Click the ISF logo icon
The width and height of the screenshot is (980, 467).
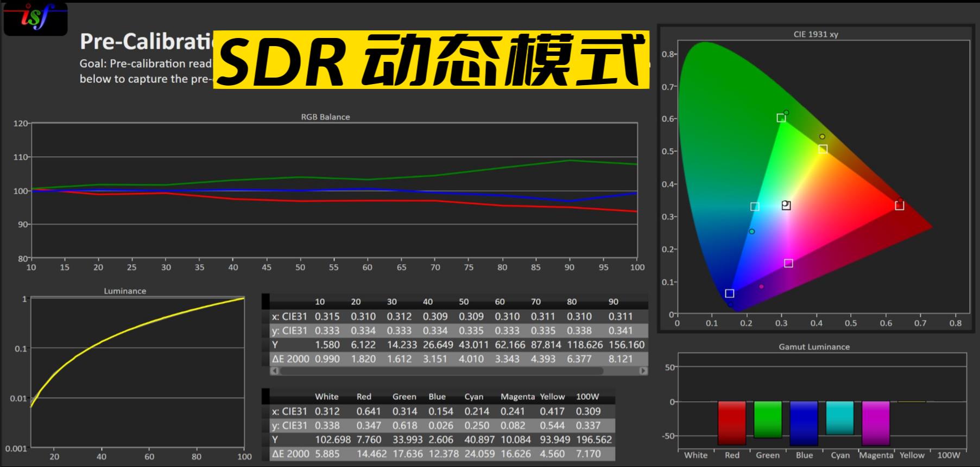(35, 18)
